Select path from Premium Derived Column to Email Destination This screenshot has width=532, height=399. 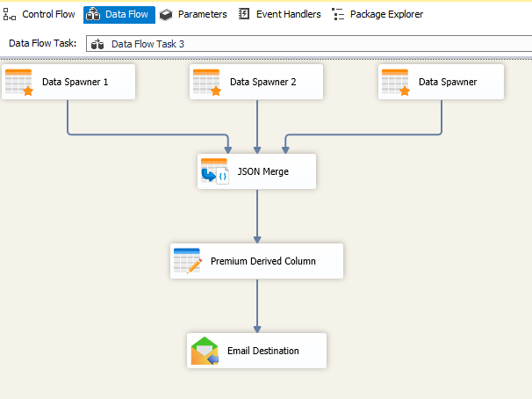pos(257,306)
